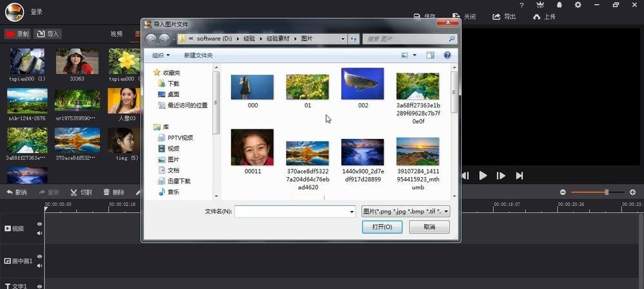Click the VIP crown icon
The width and height of the screenshot is (644, 289).
540,5
